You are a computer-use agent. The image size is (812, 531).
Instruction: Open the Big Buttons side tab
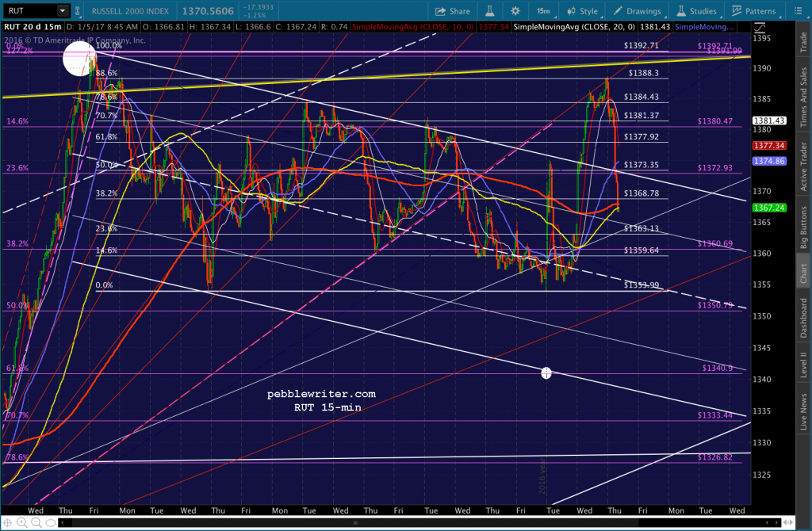pos(803,227)
